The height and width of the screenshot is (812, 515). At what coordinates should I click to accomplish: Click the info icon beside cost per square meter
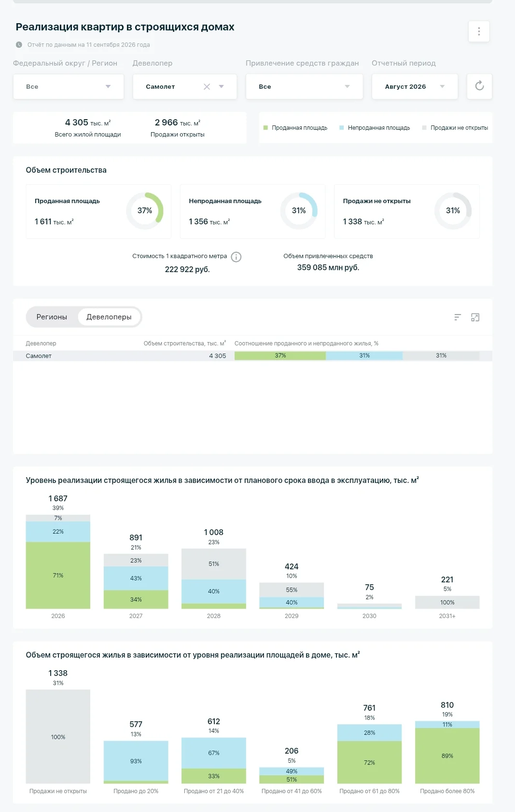coord(236,257)
